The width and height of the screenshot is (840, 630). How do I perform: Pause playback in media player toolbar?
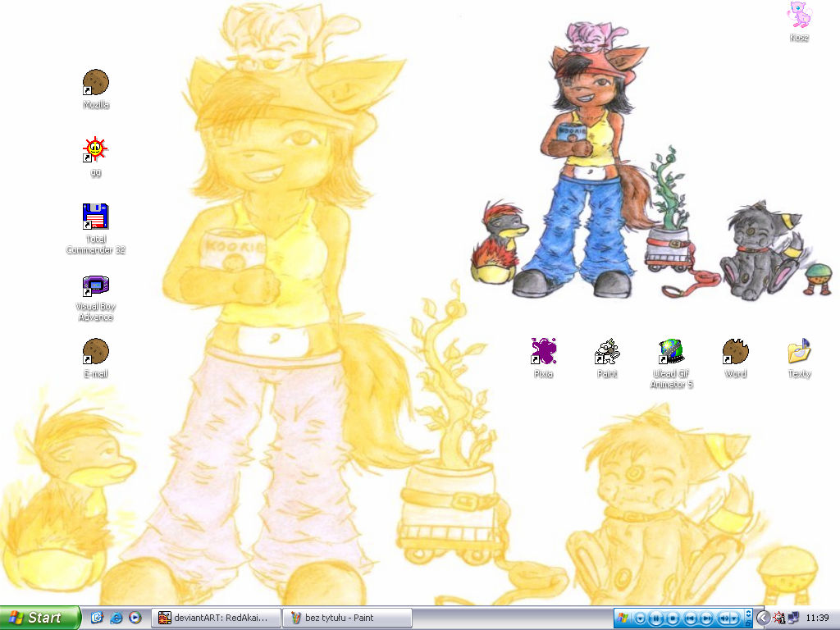click(x=656, y=619)
